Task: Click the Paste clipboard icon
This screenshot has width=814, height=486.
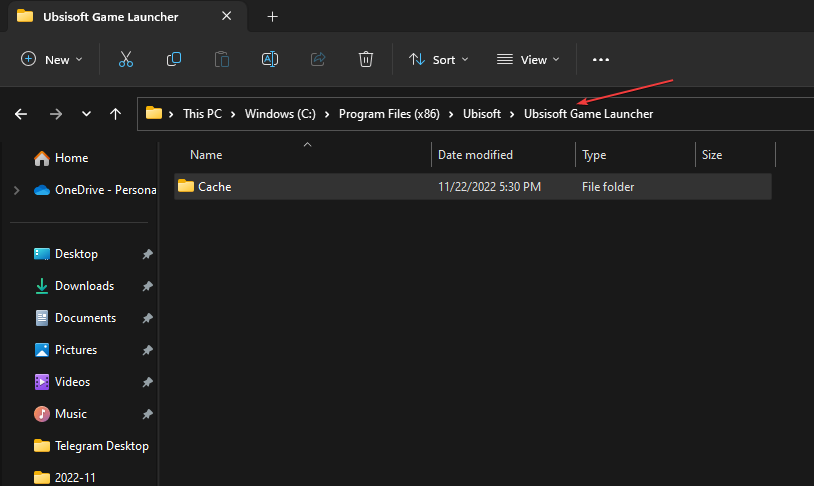Action: (222, 59)
